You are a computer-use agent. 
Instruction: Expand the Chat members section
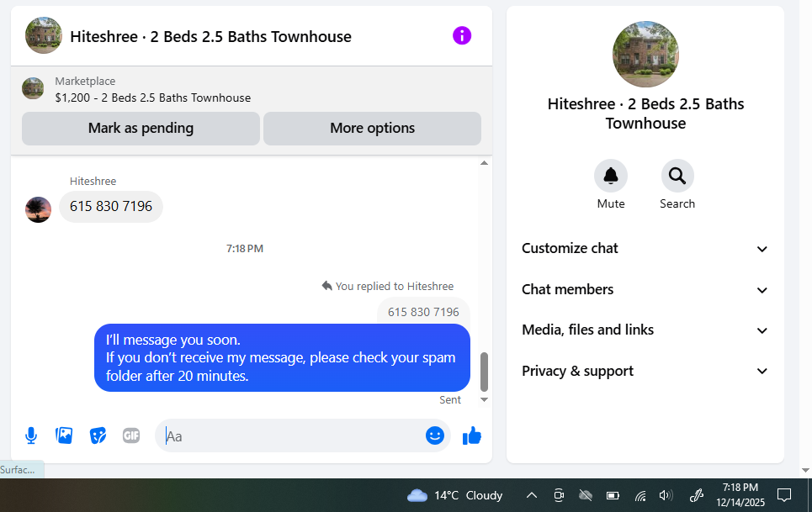pyautogui.click(x=645, y=289)
